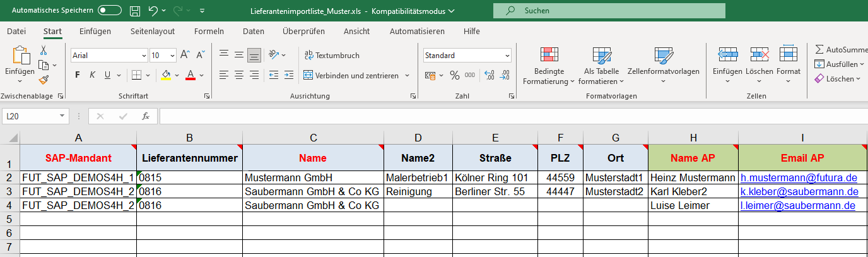
Task: Apply percent style with the % icon
Action: [x=454, y=75]
